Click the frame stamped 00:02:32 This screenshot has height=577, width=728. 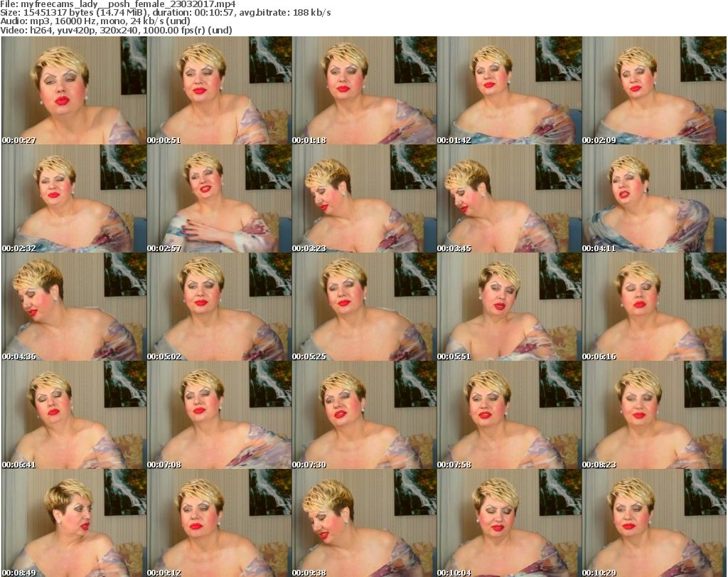[74, 198]
